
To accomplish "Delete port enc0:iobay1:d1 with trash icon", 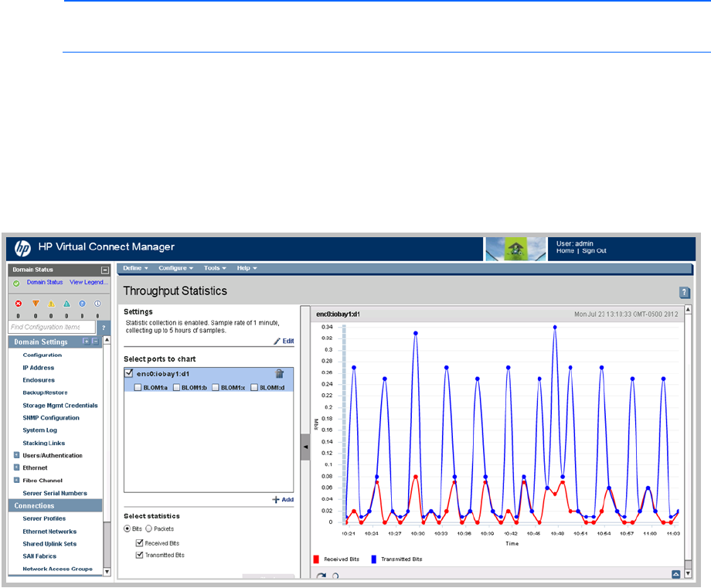I will tap(279, 373).
